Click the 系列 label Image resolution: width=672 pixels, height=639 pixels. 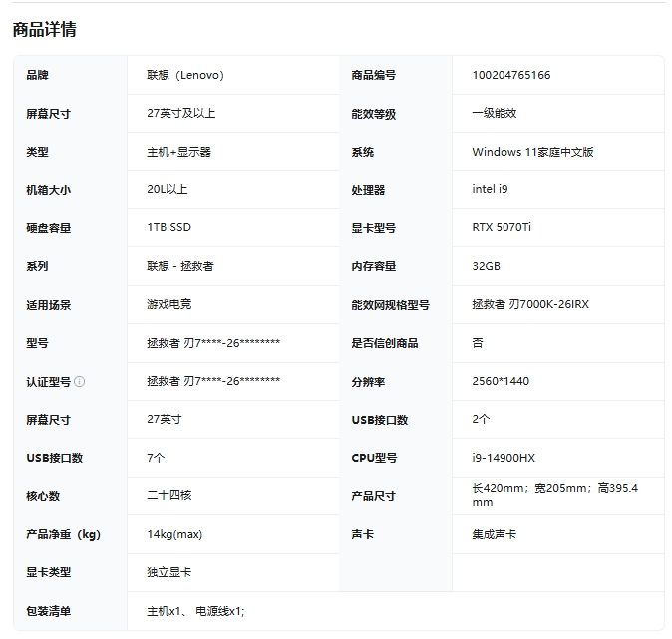click(x=37, y=266)
